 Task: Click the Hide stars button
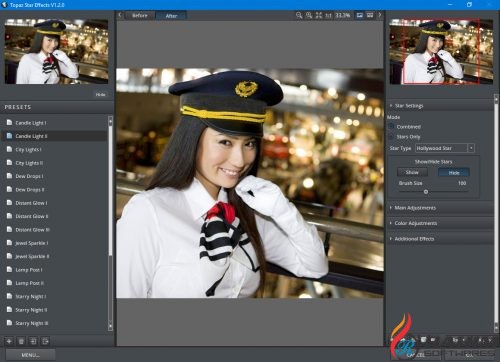[454, 172]
